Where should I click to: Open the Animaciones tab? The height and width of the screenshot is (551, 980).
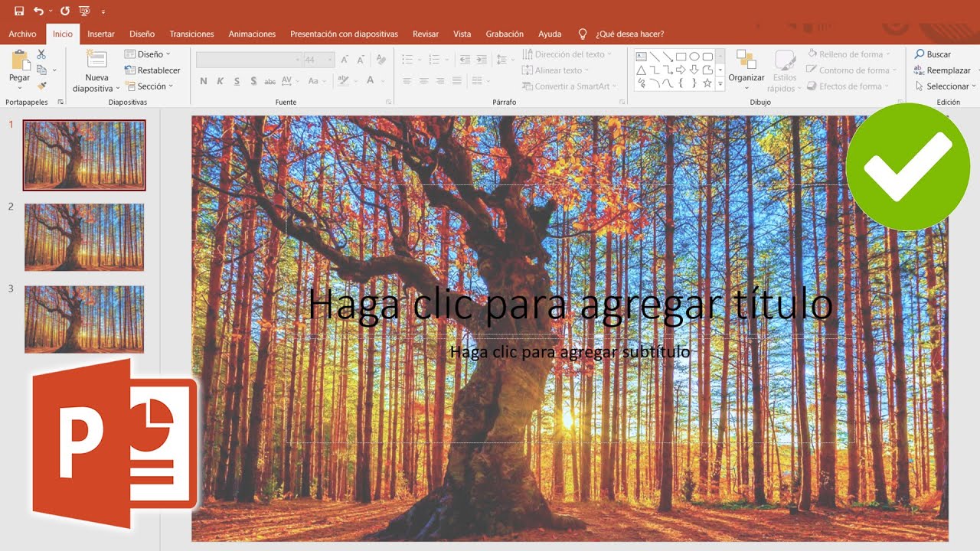coord(252,34)
